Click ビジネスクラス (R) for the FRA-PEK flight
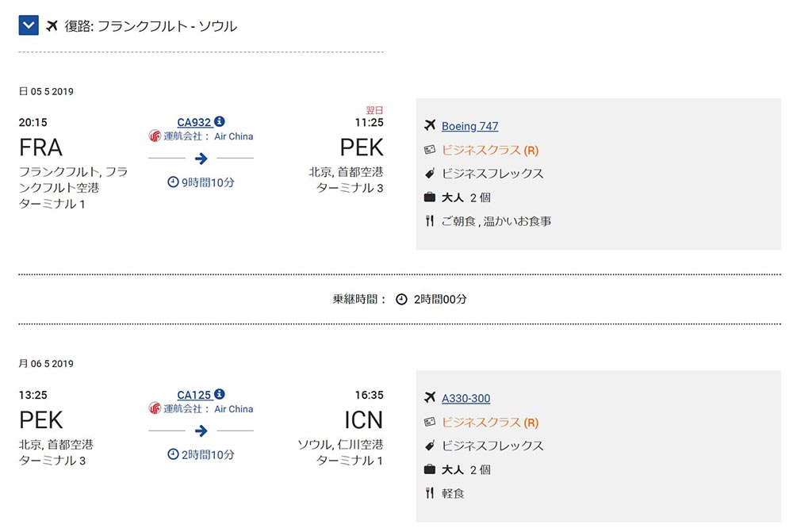Image resolution: width=793 pixels, height=532 pixels. 489,150
